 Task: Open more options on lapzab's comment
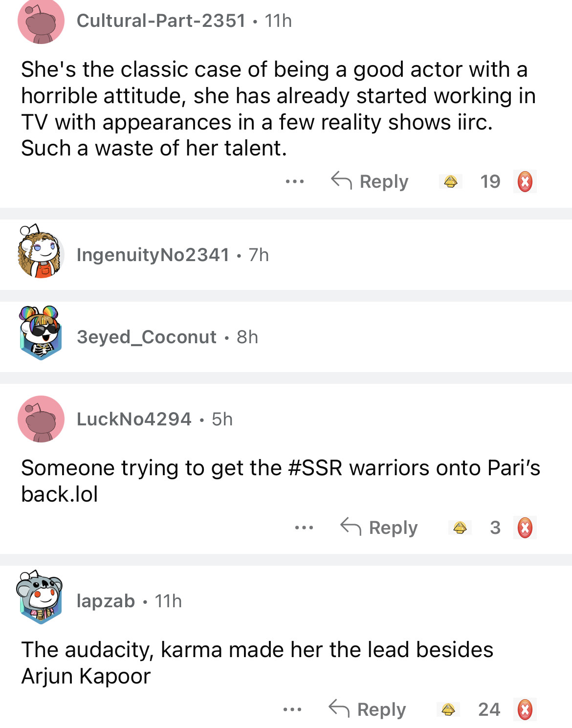pos(292,710)
